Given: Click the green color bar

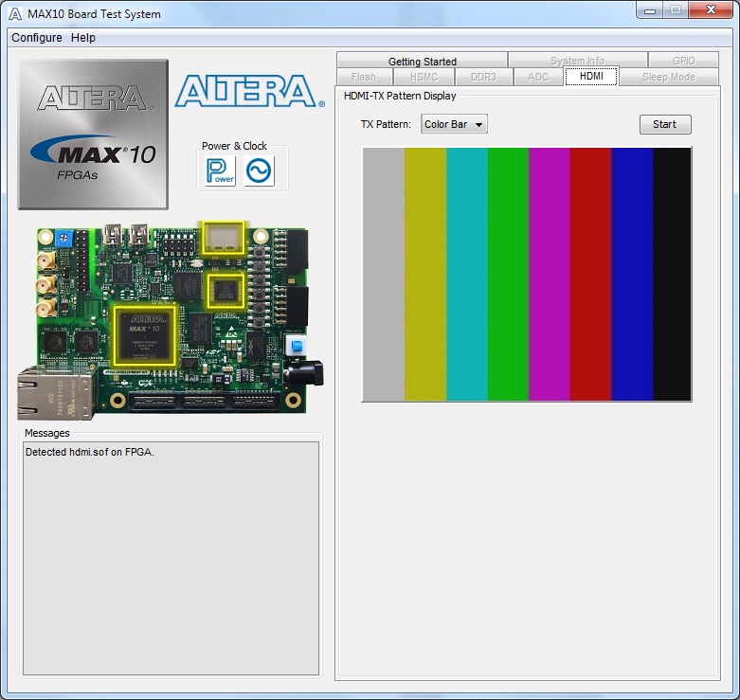Looking at the screenshot, I should (x=508, y=274).
